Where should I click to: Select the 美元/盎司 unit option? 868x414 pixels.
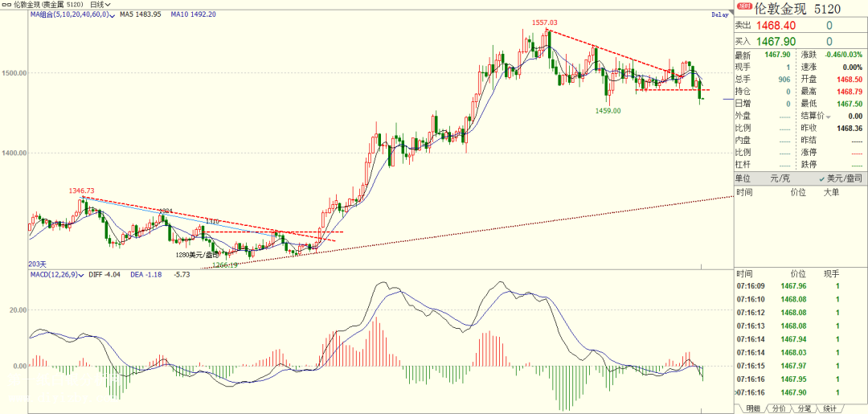(845, 178)
